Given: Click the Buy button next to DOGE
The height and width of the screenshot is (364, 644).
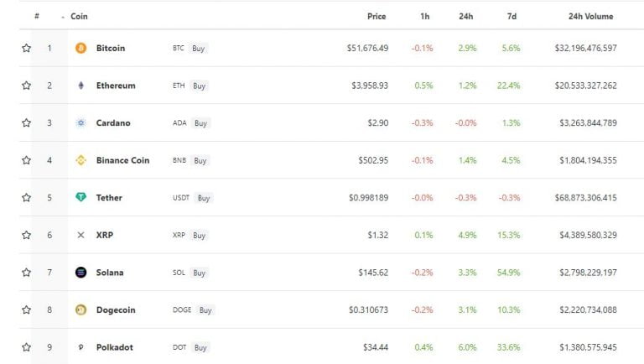Looking at the screenshot, I should pos(205,310).
